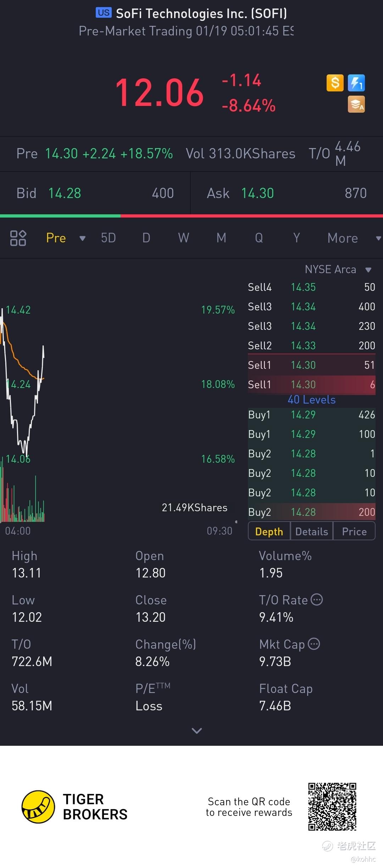Select the W weekly chart tab
Viewport: 383px width, 868px height.
[184, 238]
